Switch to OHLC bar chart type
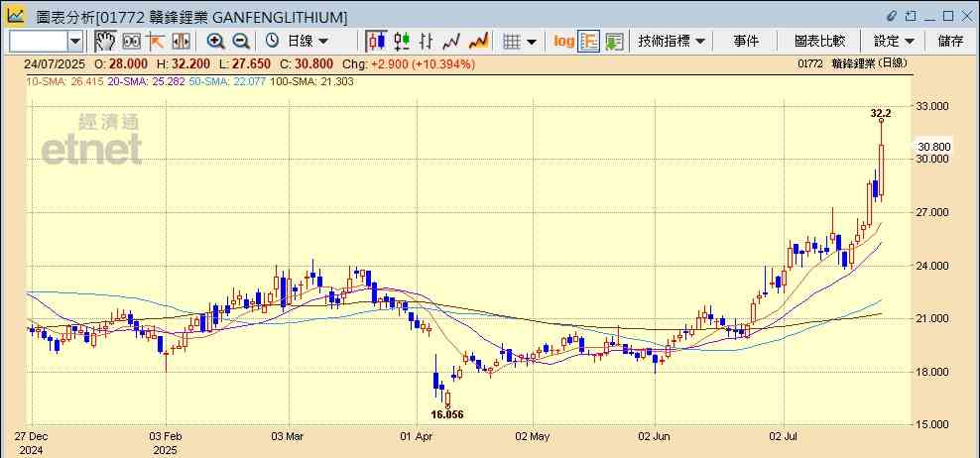Image resolution: width=980 pixels, height=458 pixels. click(427, 42)
